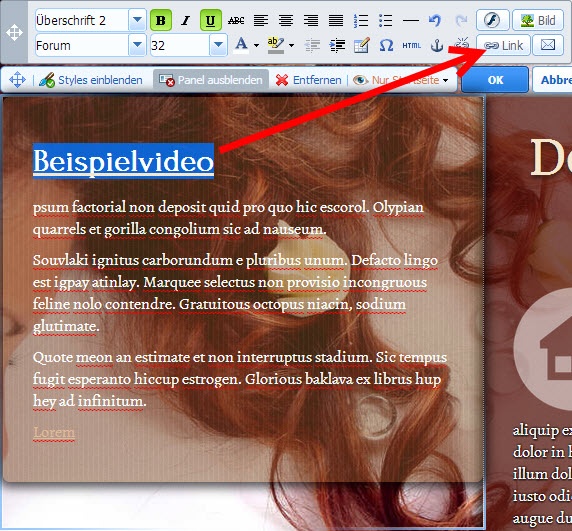Open the font size 32 dropdown
Image resolution: width=572 pixels, height=531 pixels.
[x=219, y=45]
